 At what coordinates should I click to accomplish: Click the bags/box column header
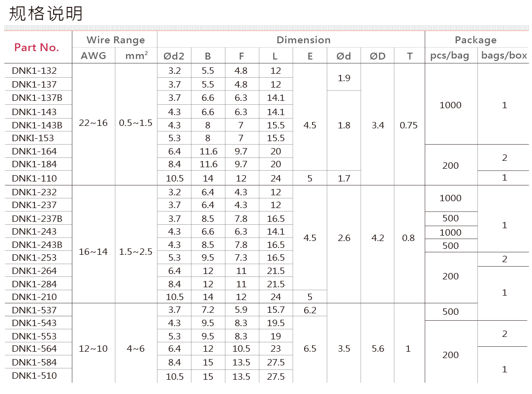coord(504,56)
